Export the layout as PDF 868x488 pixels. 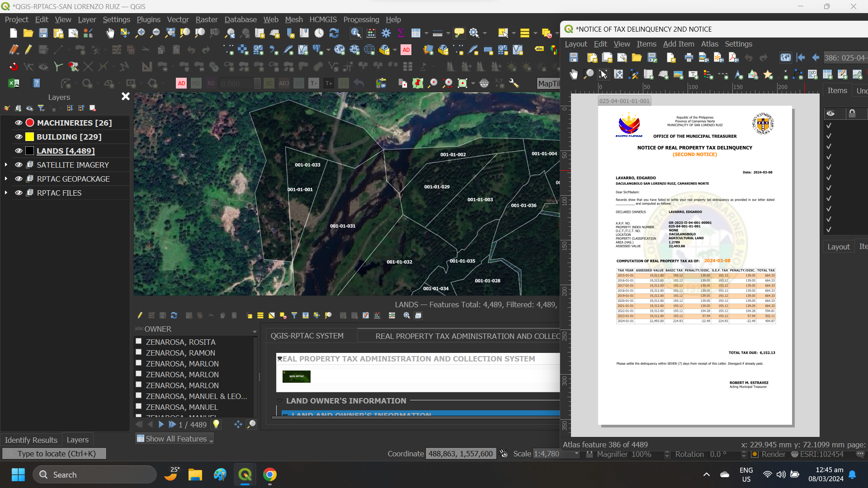pyautogui.click(x=733, y=58)
